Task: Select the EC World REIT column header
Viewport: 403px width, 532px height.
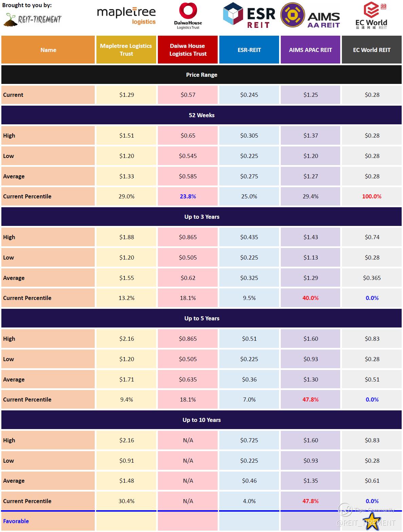Action: 371,50
